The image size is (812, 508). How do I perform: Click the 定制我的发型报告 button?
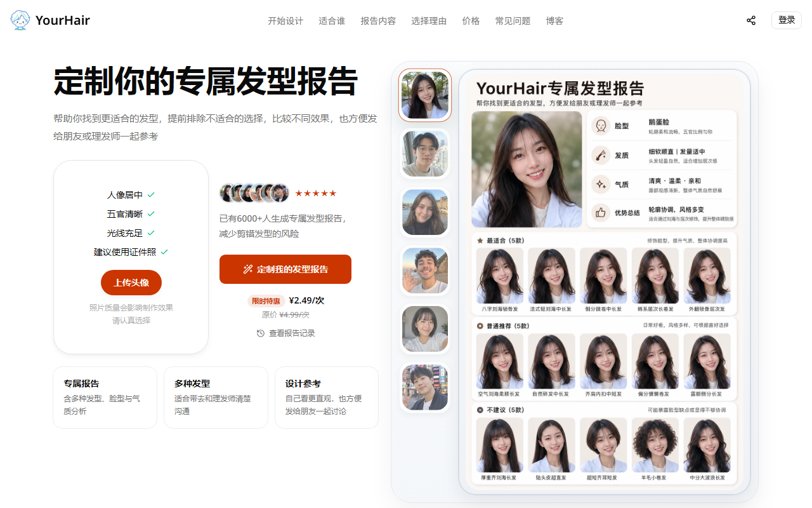pyautogui.click(x=285, y=269)
